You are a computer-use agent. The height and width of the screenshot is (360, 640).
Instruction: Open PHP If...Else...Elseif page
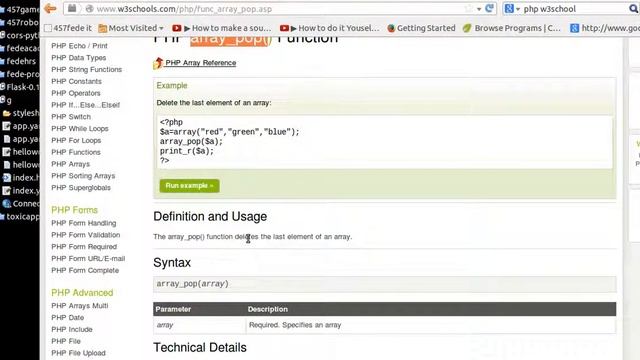86,105
